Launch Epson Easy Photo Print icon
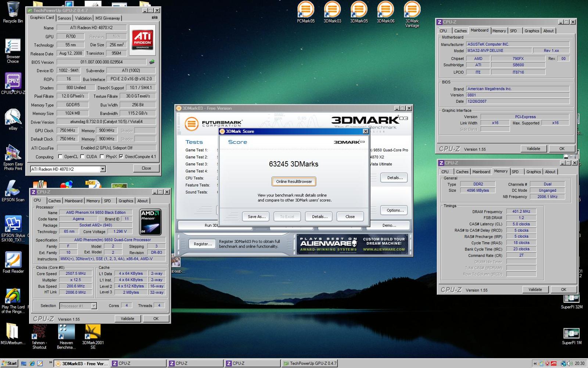 coord(13,157)
